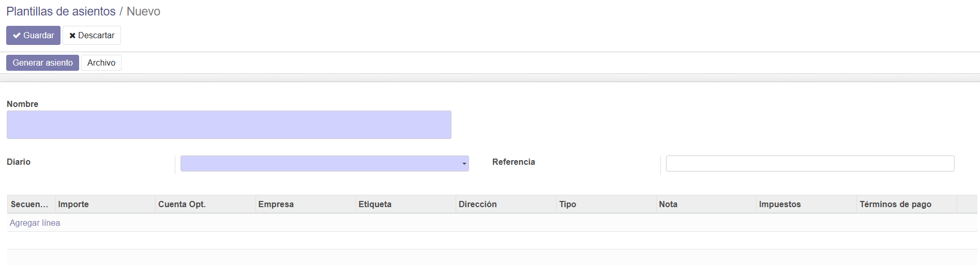The image size is (980, 265).
Task: Go back to Plantillas de asientos breadcrumb
Action: click(61, 11)
